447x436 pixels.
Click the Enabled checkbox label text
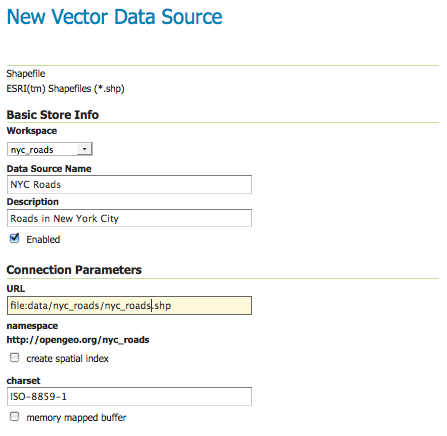coord(43,239)
